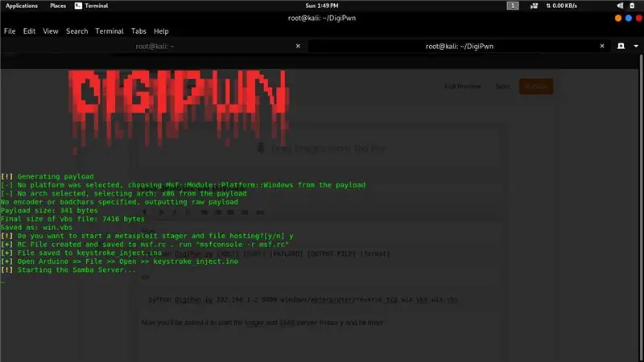Click the 'Final size of vbs file: 7416 bytes' line
This screenshot has height=362, width=644.
72,219
